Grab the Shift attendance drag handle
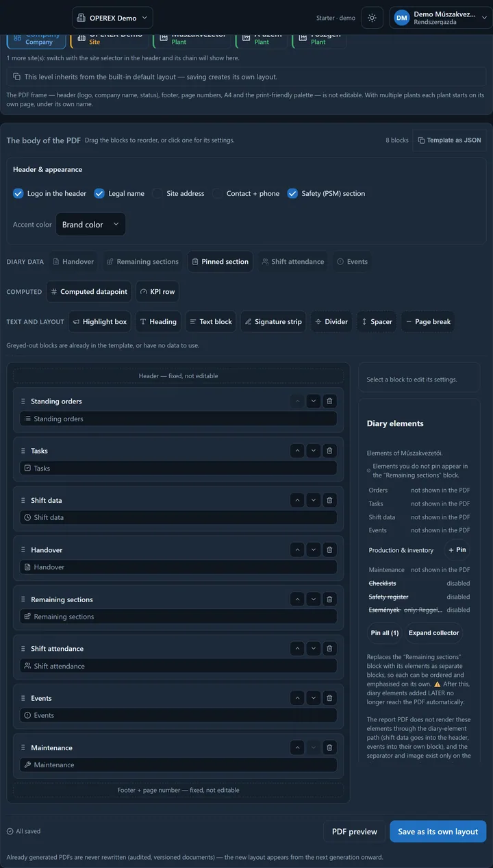Screen dimensions: 493x868 pyautogui.click(x=23, y=649)
